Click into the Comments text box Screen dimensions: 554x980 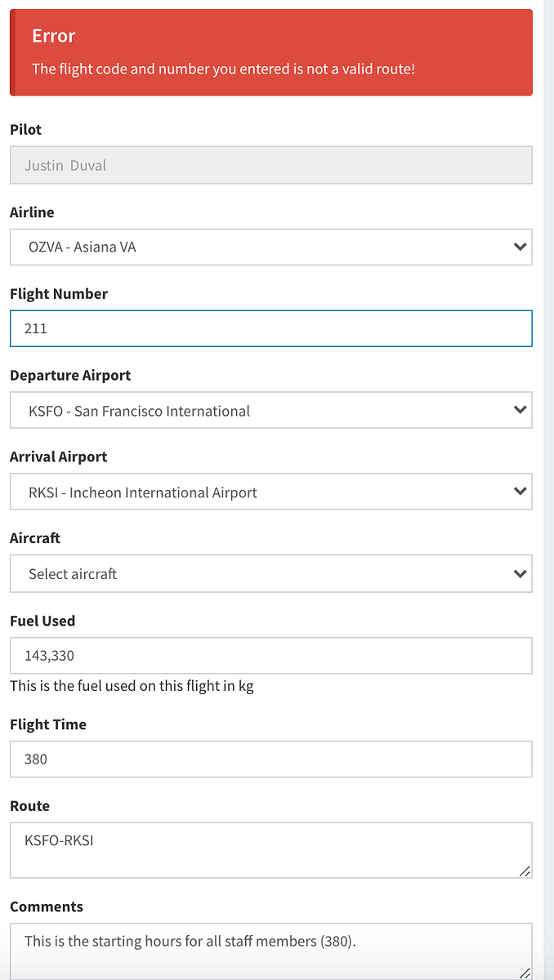coord(270,951)
